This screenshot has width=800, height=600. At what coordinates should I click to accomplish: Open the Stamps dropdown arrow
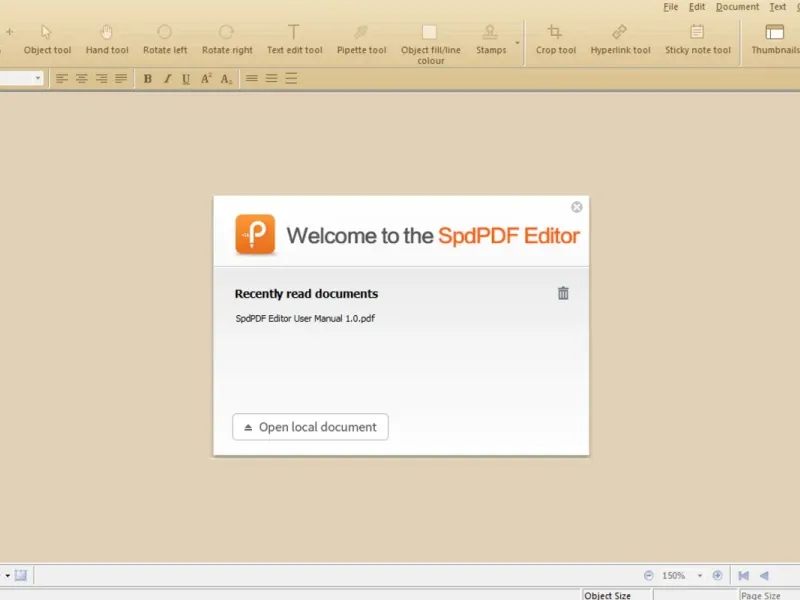(x=517, y=43)
